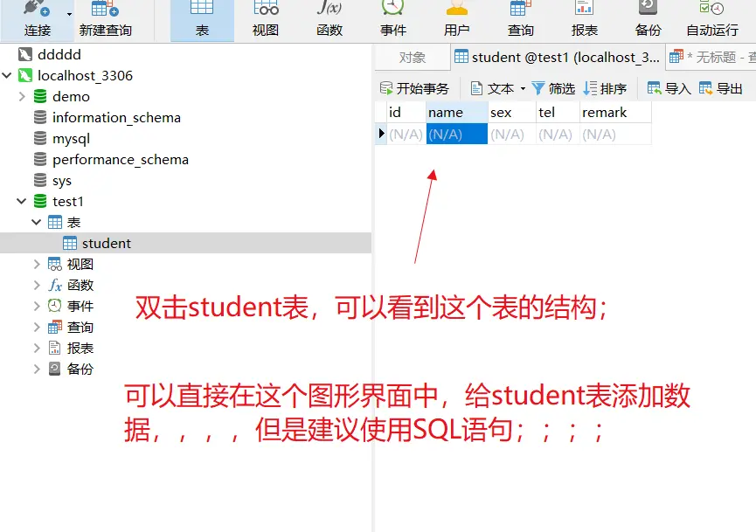This screenshot has width=756, height=532.
Task: Select the demo database icon
Action: [x=40, y=96]
